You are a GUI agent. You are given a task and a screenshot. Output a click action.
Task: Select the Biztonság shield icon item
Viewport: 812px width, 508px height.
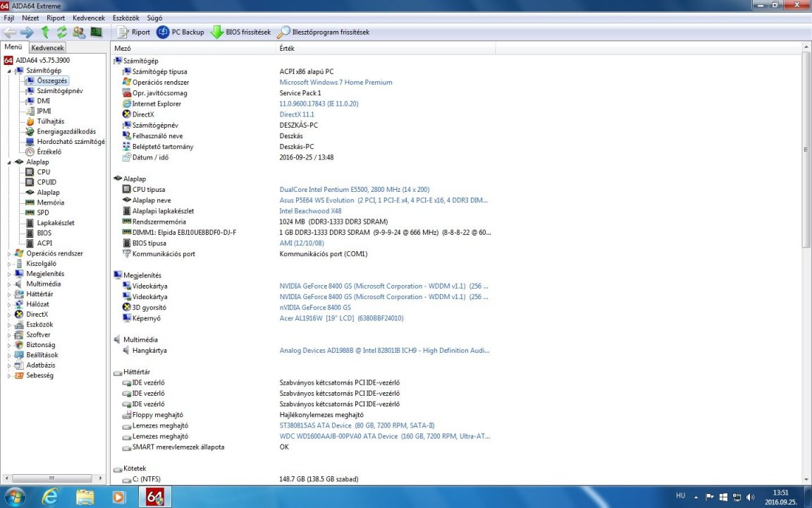point(19,345)
